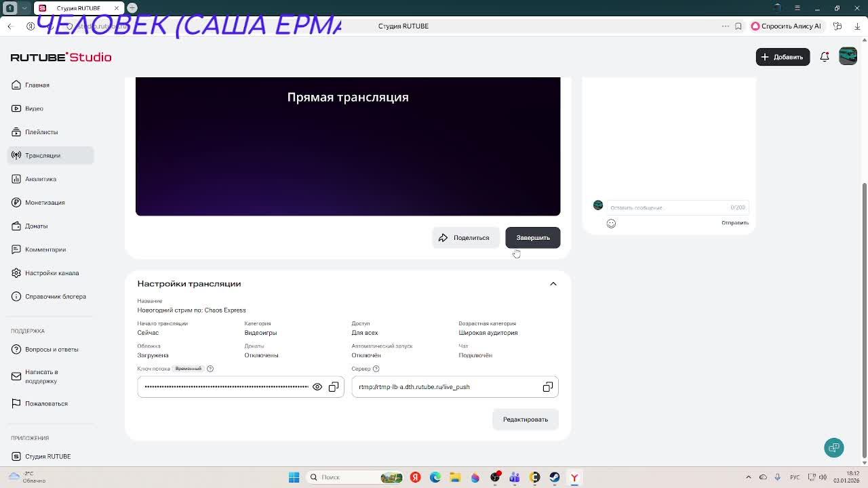The height and width of the screenshot is (488, 868).
Task: Open the emoji picker in chat
Action: (611, 224)
